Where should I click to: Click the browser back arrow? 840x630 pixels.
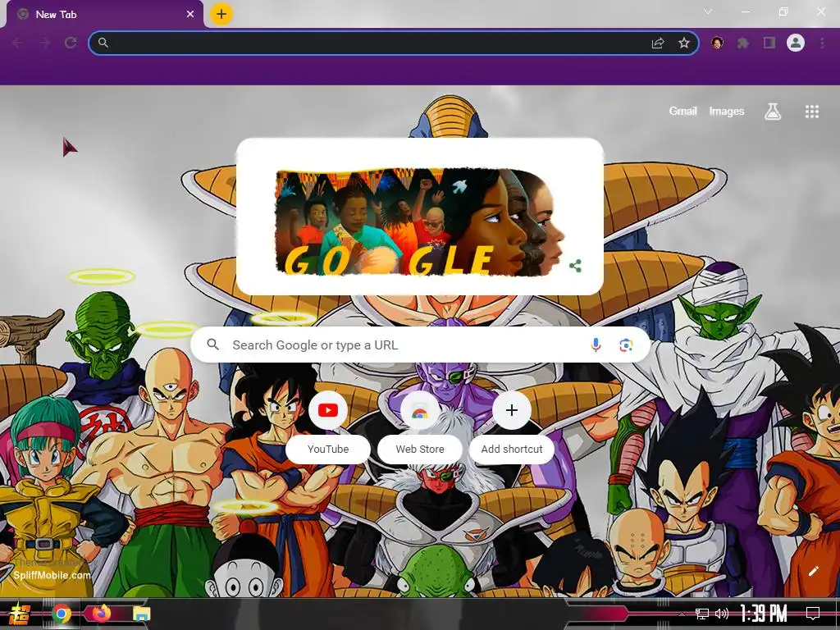(18, 43)
